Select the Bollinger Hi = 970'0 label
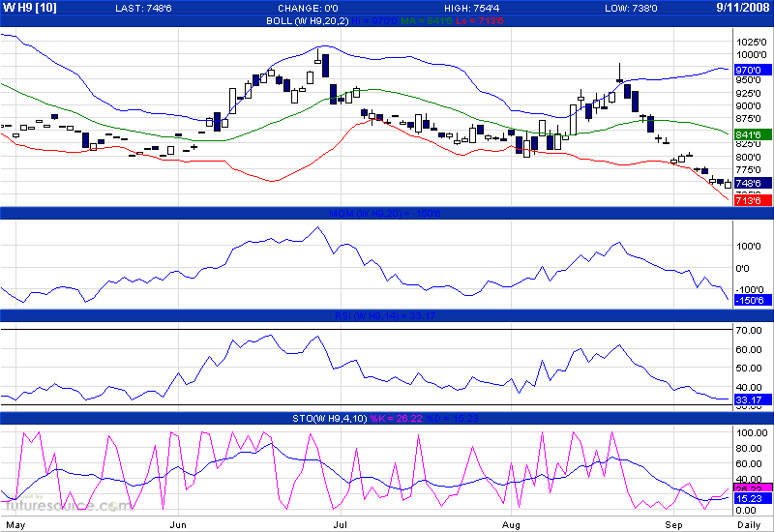Screen dimensions: 774x532 (374, 20)
